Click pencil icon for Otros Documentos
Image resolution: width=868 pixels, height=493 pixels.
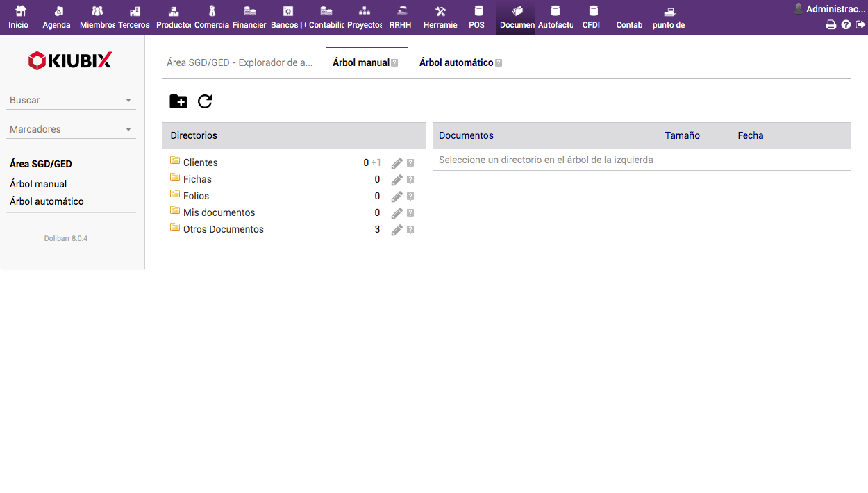pyautogui.click(x=397, y=230)
